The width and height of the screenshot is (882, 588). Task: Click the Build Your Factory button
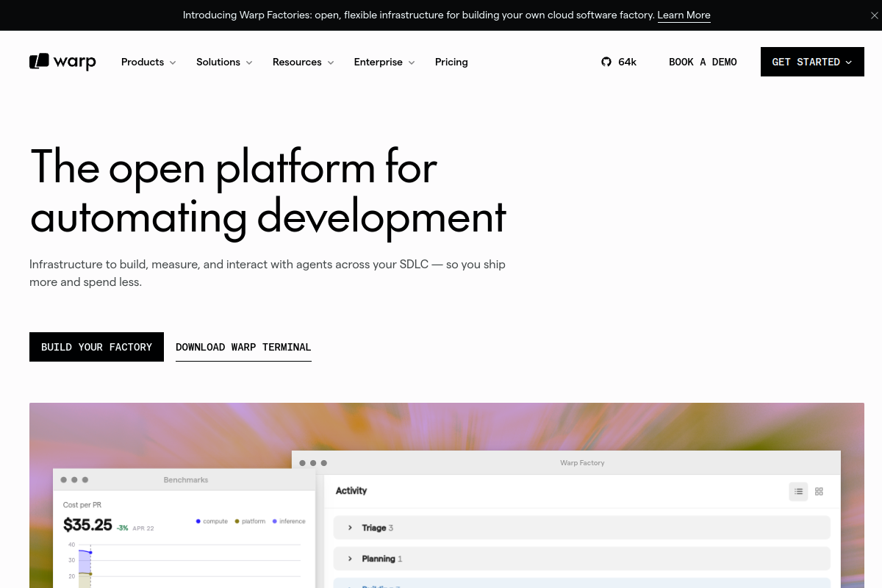click(96, 347)
